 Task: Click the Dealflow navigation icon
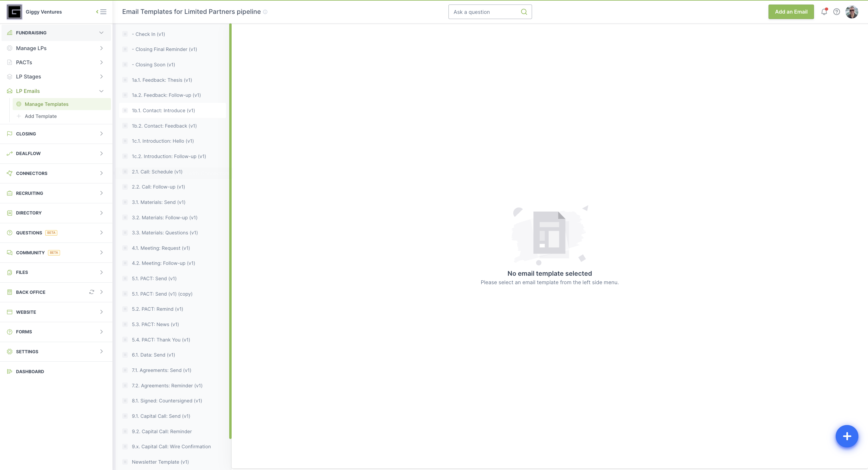(x=9, y=153)
